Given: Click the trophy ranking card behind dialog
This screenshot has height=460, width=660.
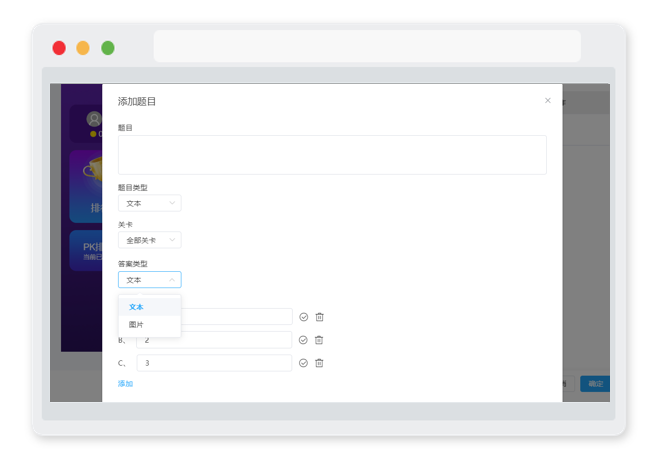Looking at the screenshot, I should (x=86, y=186).
